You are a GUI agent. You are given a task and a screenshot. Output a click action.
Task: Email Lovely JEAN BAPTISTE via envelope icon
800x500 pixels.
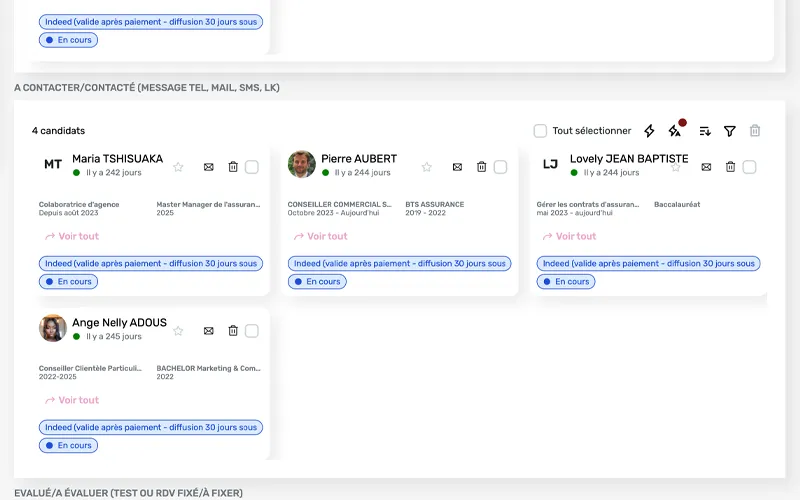pos(706,167)
